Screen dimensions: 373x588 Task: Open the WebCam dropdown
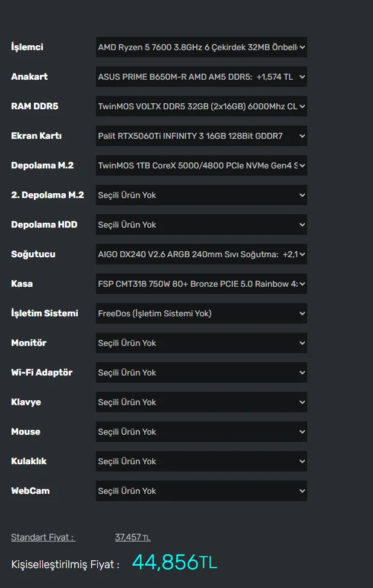pos(201,491)
